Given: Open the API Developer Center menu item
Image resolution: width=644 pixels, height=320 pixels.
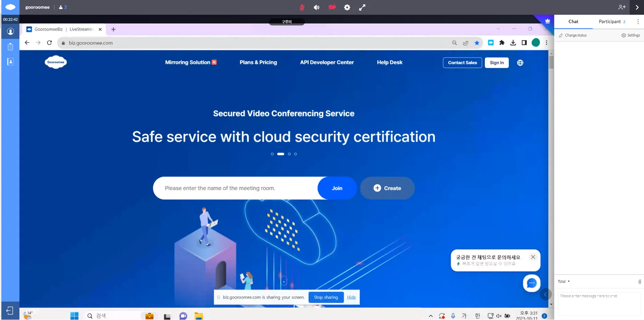Looking at the screenshot, I should 327,63.
